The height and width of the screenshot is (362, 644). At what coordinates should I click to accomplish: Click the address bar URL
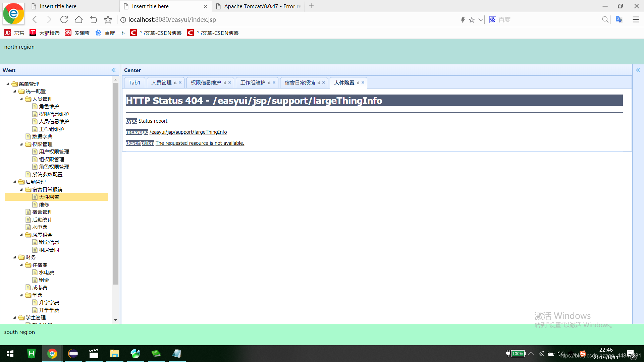pyautogui.click(x=172, y=19)
